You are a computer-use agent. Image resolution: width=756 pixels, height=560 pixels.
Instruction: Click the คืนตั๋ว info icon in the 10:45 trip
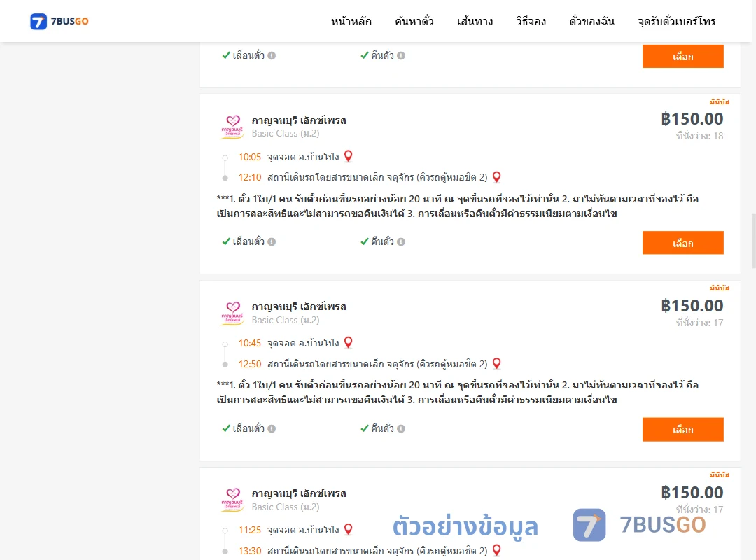click(401, 428)
